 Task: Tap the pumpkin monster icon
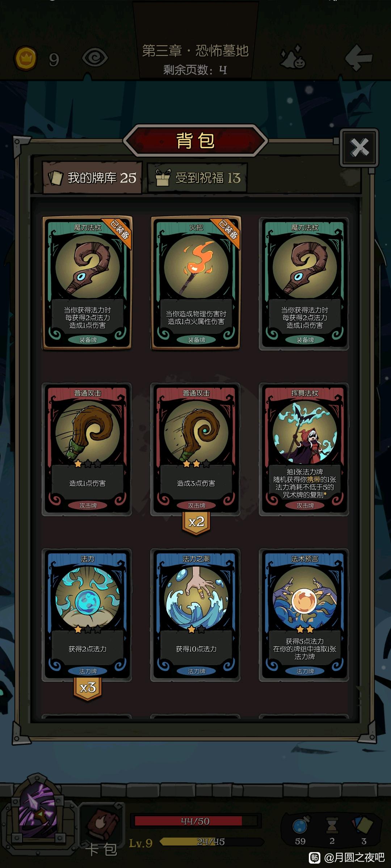(x=293, y=57)
